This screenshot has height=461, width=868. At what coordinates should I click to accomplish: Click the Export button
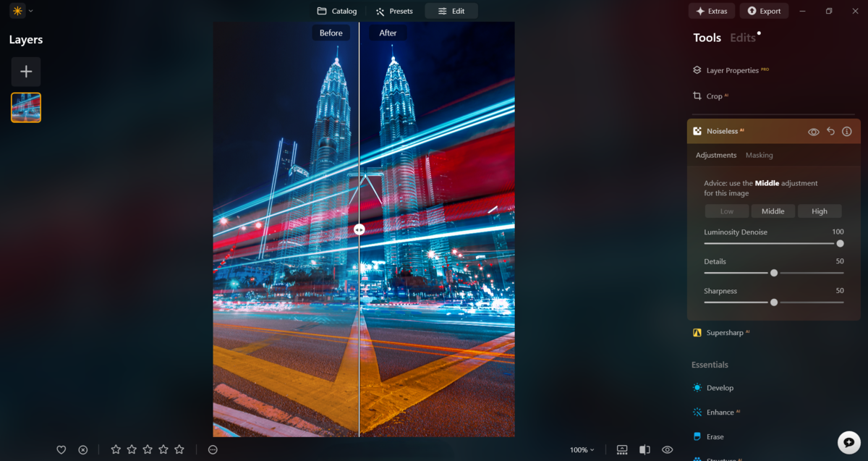click(764, 11)
